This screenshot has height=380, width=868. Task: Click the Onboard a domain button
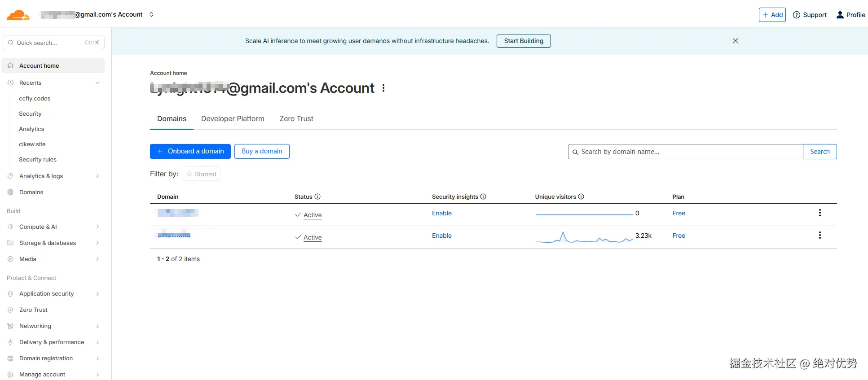pyautogui.click(x=190, y=152)
